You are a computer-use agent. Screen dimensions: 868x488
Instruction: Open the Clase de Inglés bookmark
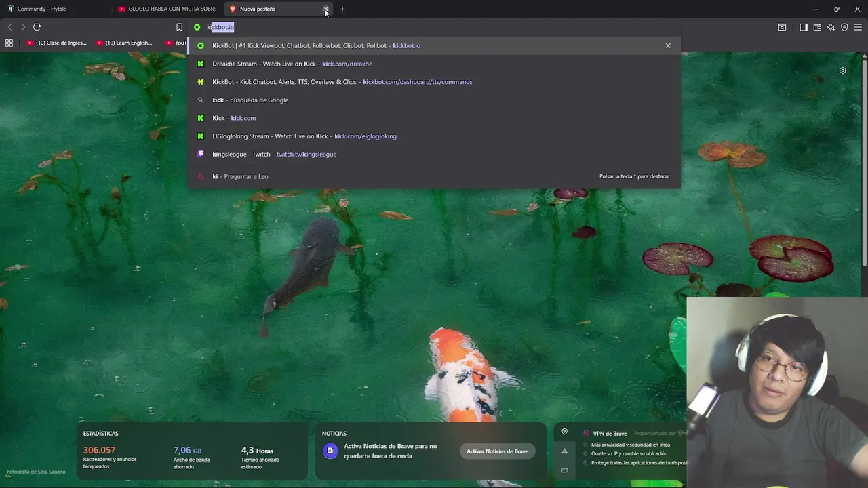tap(56, 43)
